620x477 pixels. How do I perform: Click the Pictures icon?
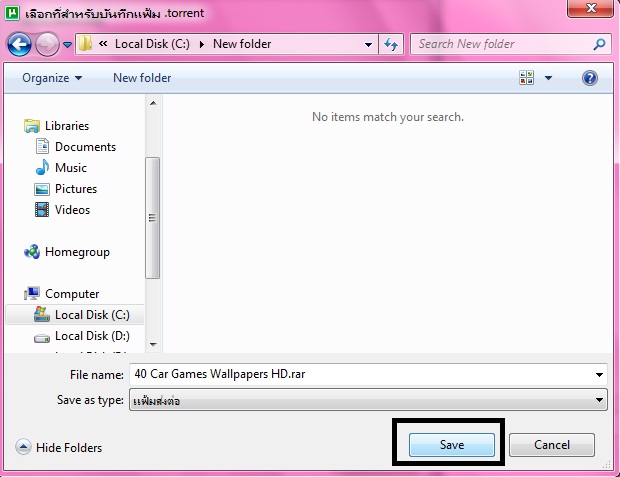pyautogui.click(x=42, y=189)
